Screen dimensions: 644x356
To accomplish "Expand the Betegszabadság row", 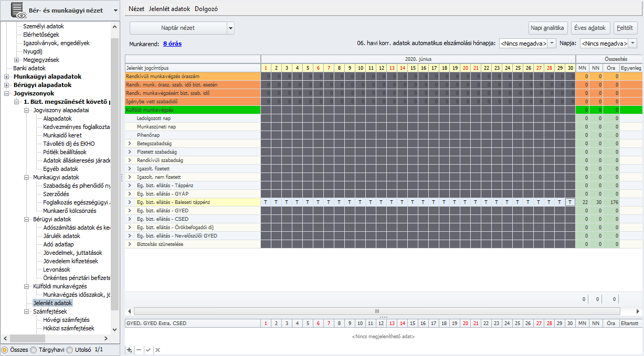I will click(x=129, y=143).
